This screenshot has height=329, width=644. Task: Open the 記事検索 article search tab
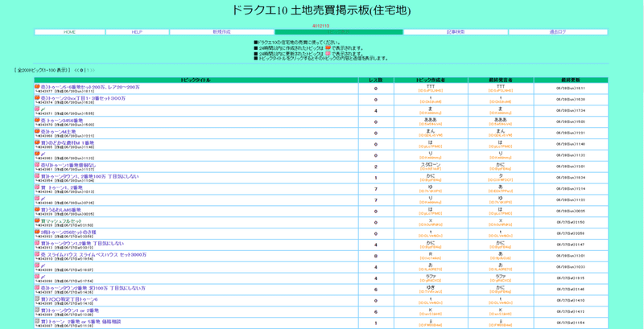pos(456,32)
